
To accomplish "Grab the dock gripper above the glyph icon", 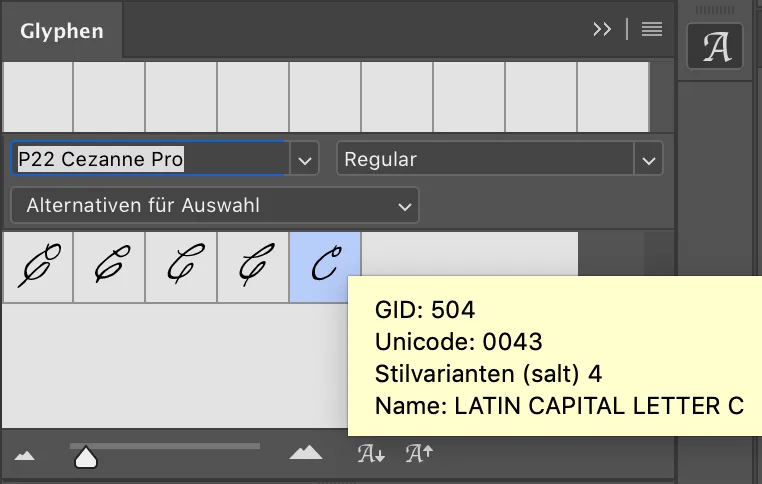I will click(714, 10).
